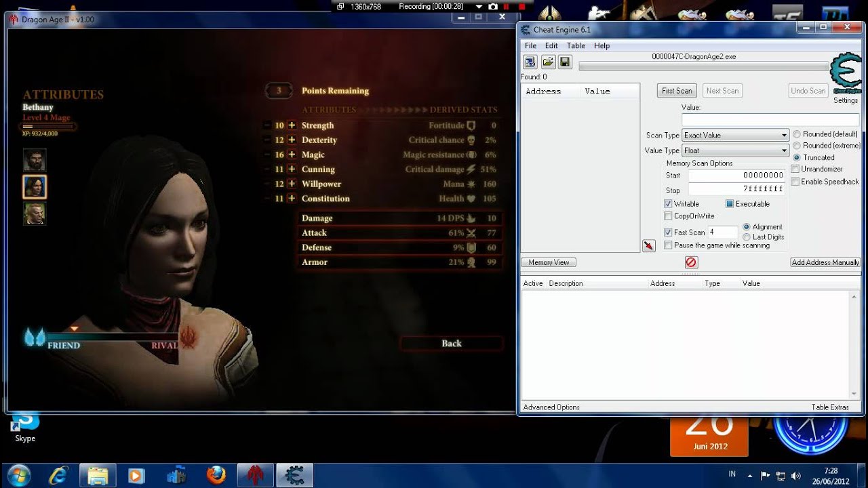Viewport: 868px width, 488px height.
Task: Open the Windows Start button
Action: (x=19, y=476)
